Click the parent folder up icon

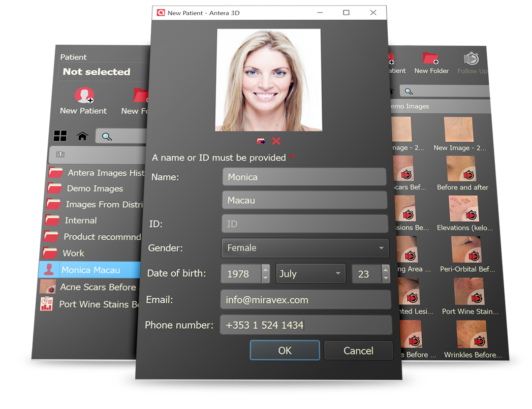[60, 154]
